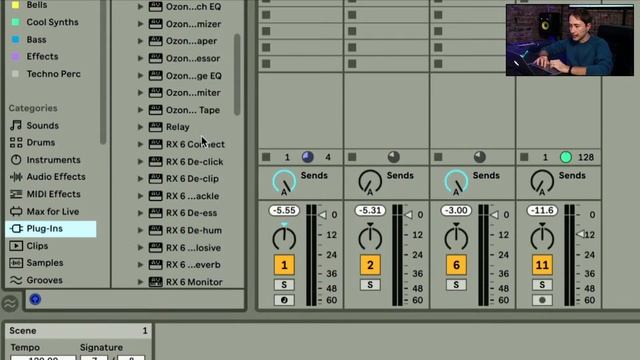
Task: Stop clips on track 2
Action: (x=352, y=157)
